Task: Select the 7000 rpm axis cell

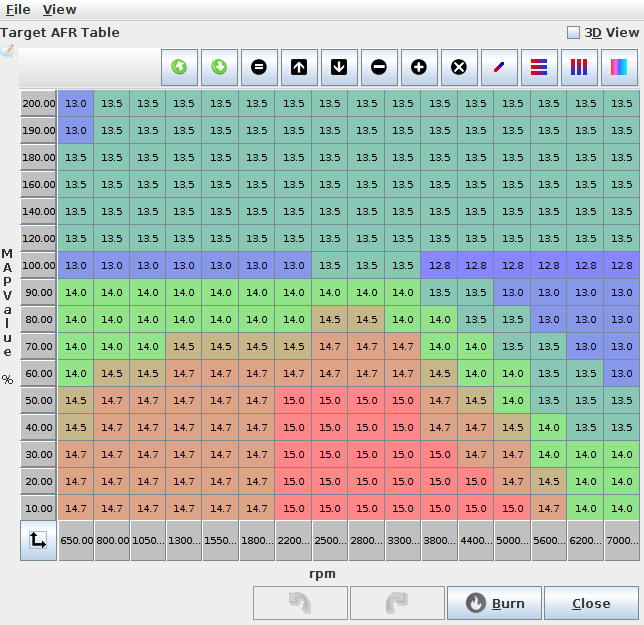Action: tap(622, 540)
